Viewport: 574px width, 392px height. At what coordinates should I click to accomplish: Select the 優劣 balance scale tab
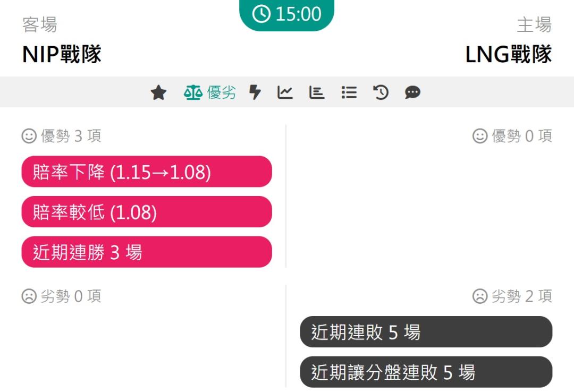pyautogui.click(x=210, y=92)
